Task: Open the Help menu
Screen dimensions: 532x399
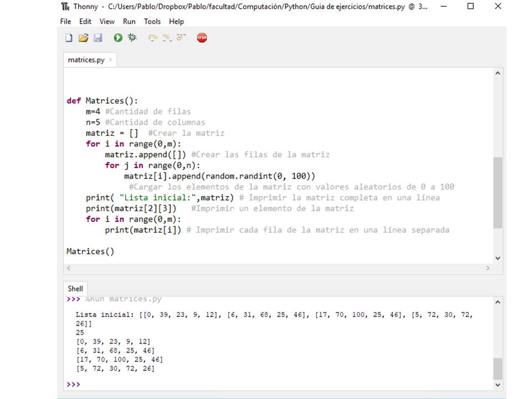Action: pos(176,22)
